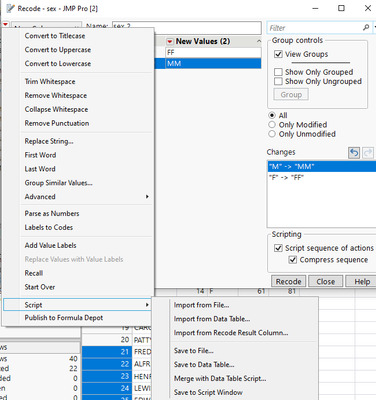Choose Convert to Titlecase
The height and width of the screenshot is (400, 376).
tap(55, 36)
